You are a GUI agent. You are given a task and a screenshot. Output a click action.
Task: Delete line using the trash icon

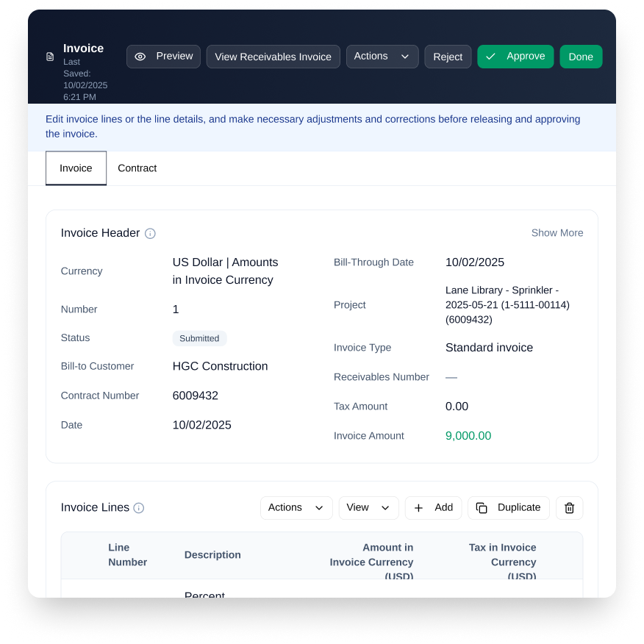[x=569, y=508]
